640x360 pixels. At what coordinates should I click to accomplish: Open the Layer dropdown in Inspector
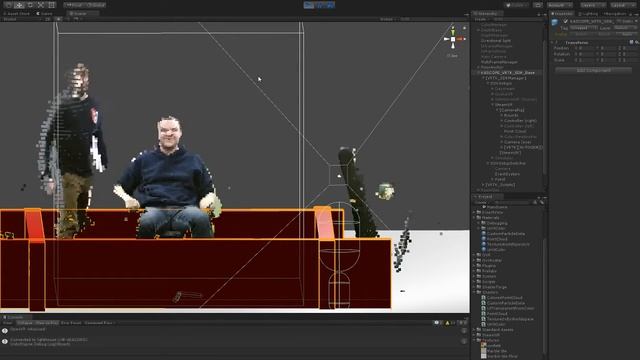coord(626,28)
